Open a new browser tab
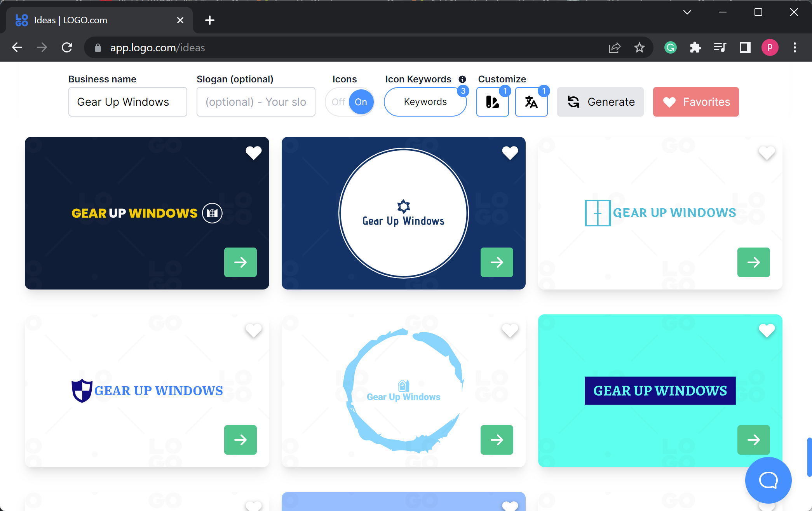The image size is (812, 511). pyautogui.click(x=210, y=20)
